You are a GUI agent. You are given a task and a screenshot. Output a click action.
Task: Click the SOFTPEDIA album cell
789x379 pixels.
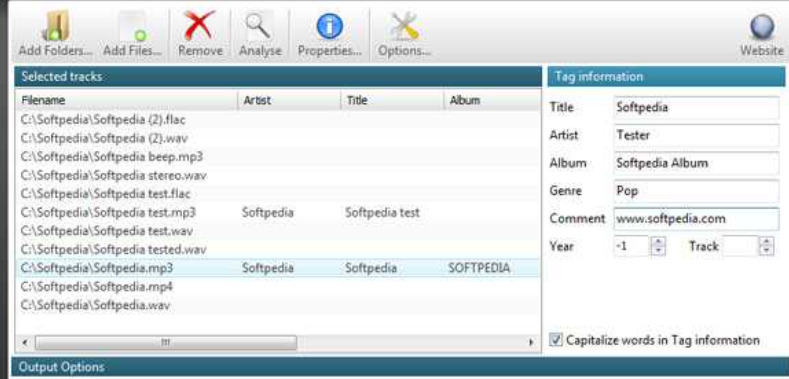coord(479,268)
